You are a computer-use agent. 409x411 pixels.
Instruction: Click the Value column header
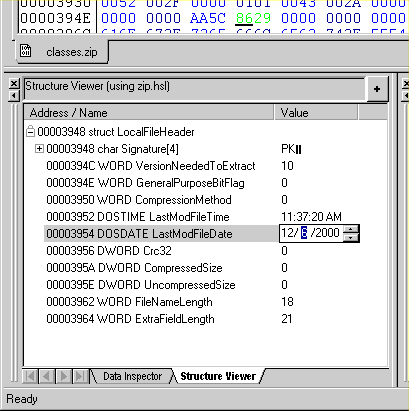pyautogui.click(x=316, y=113)
